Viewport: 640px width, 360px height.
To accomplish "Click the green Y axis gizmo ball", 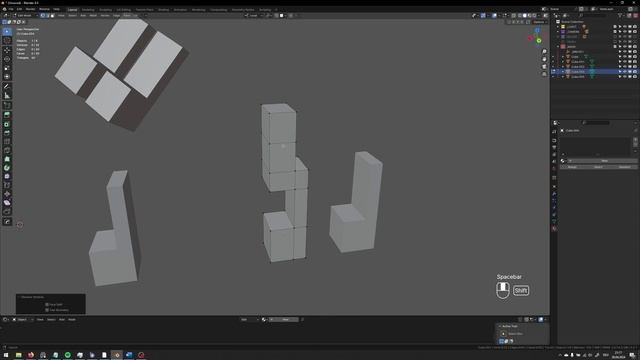I will pos(539,41).
